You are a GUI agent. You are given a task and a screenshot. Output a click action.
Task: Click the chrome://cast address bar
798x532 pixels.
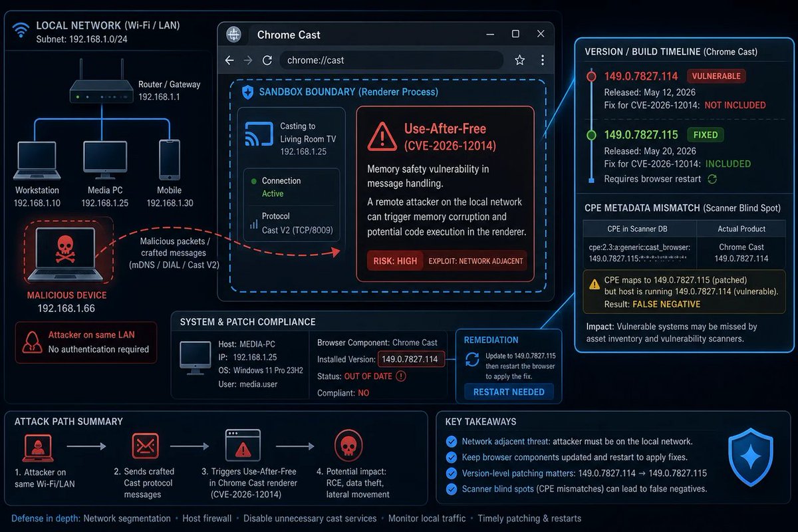(391, 61)
